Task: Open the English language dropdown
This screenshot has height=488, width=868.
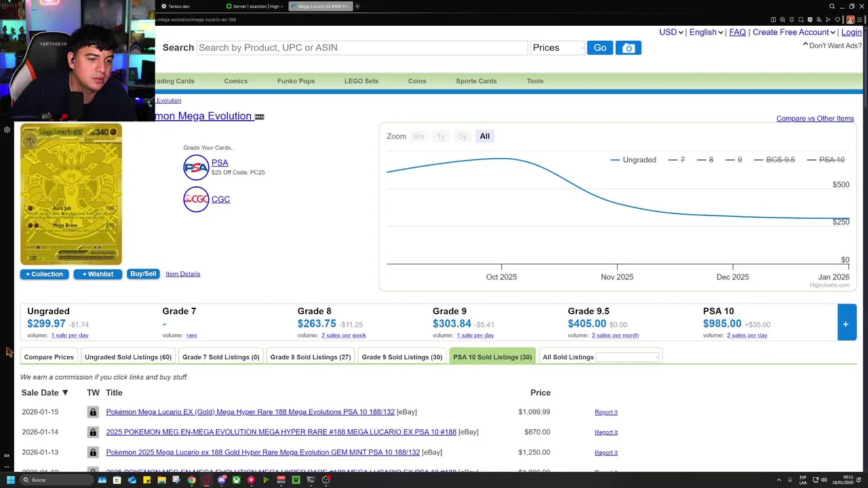Action: [706, 32]
